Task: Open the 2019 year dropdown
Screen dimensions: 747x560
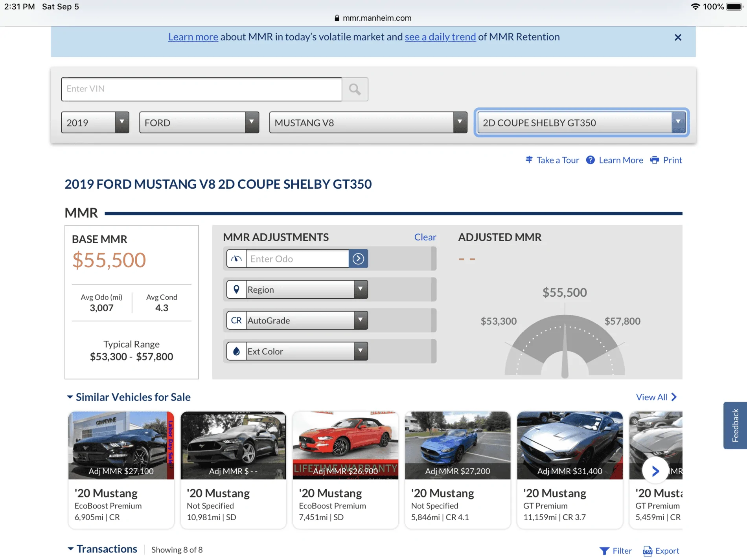Action: (95, 123)
